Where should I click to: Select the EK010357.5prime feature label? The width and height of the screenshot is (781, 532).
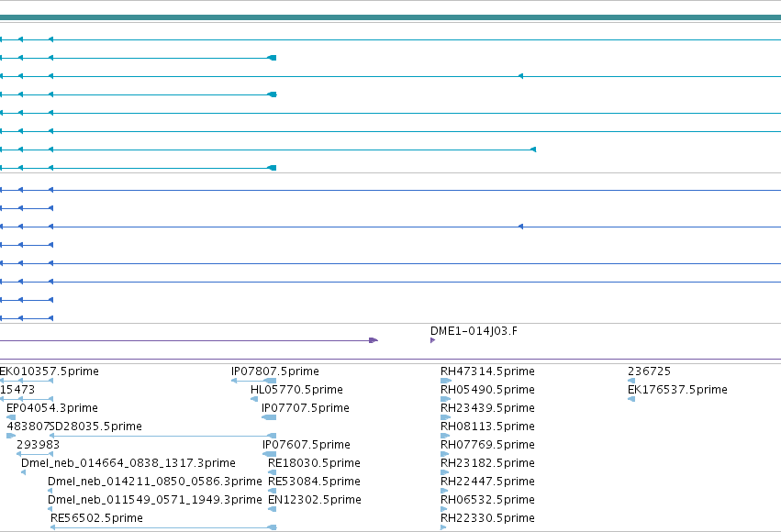(x=50, y=371)
